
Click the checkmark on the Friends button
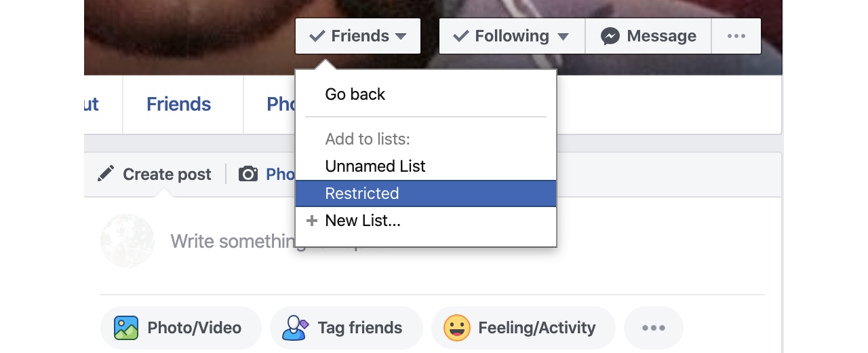(x=317, y=36)
